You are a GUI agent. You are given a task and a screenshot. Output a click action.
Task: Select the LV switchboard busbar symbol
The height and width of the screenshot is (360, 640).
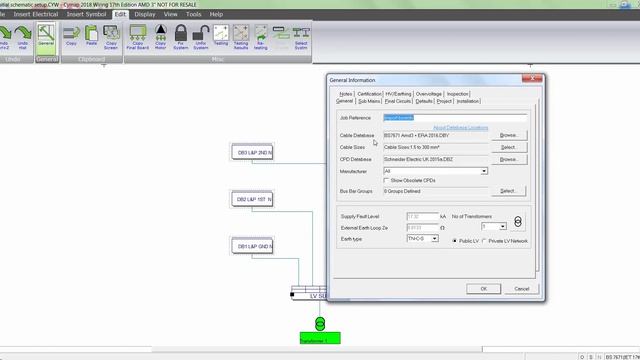click(x=309, y=293)
